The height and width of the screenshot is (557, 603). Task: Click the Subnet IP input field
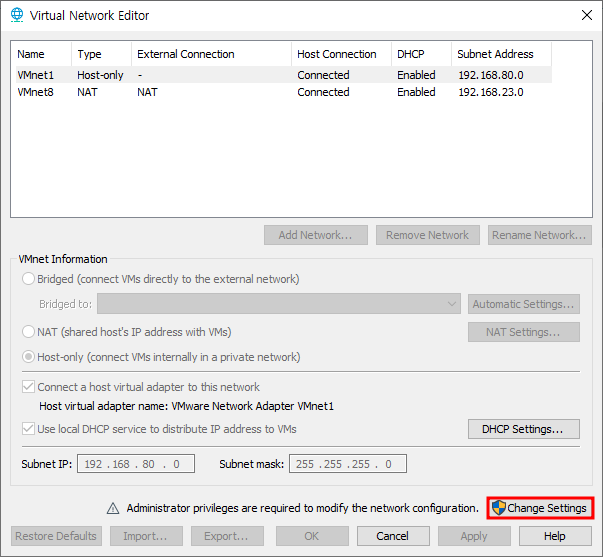click(x=136, y=464)
